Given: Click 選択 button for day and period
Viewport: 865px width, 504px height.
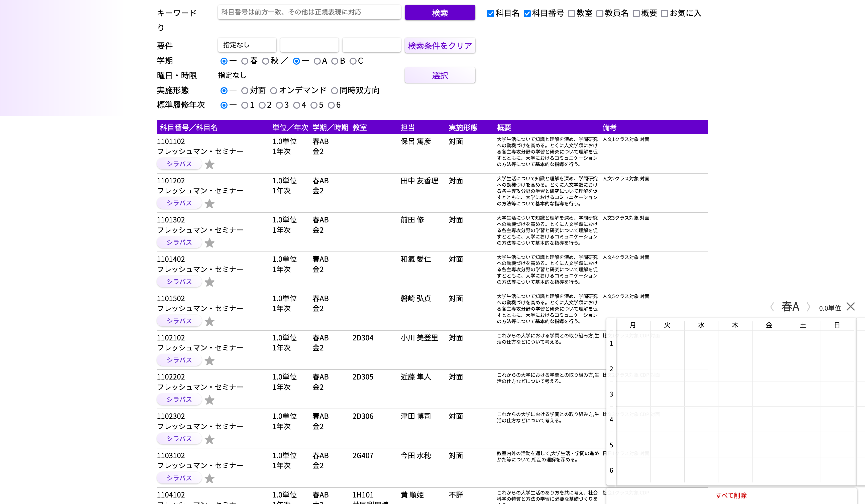Looking at the screenshot, I should [x=440, y=75].
